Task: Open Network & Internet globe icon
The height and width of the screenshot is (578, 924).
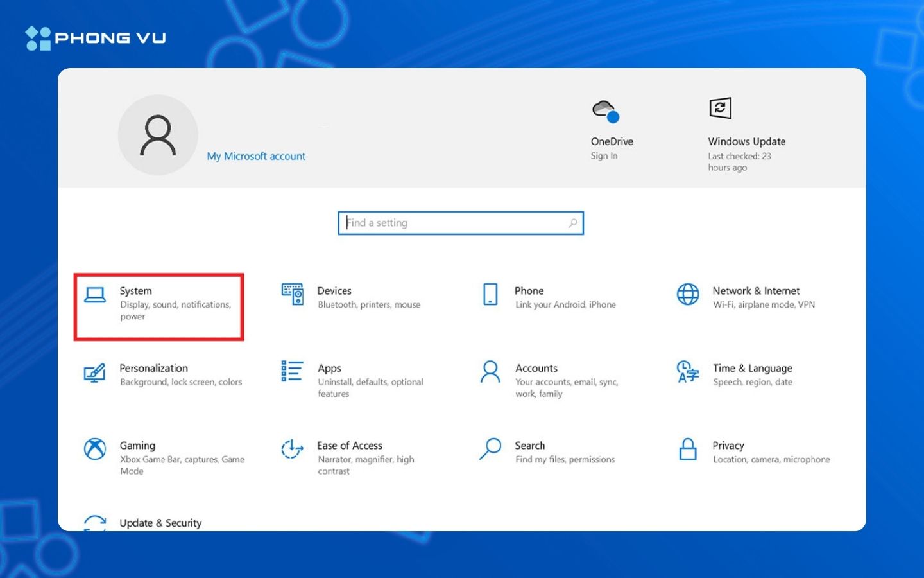Action: (688, 294)
